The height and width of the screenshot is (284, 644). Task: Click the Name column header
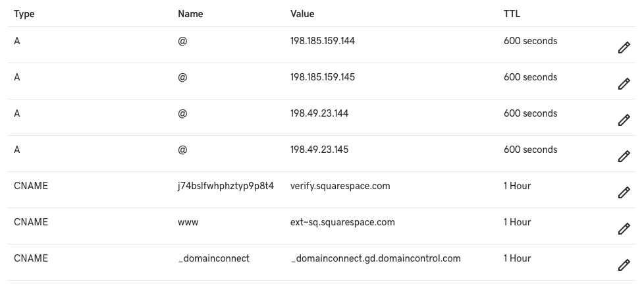[x=190, y=14]
